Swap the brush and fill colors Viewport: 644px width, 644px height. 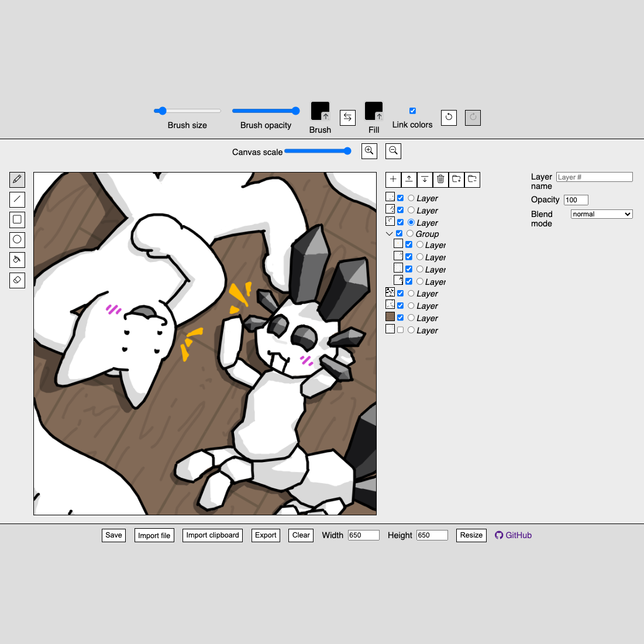(x=347, y=118)
